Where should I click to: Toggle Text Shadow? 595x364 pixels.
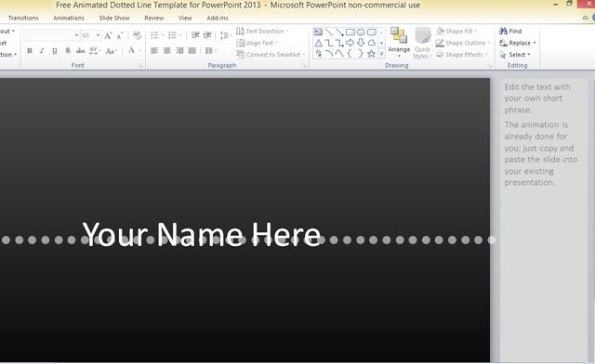(x=68, y=51)
